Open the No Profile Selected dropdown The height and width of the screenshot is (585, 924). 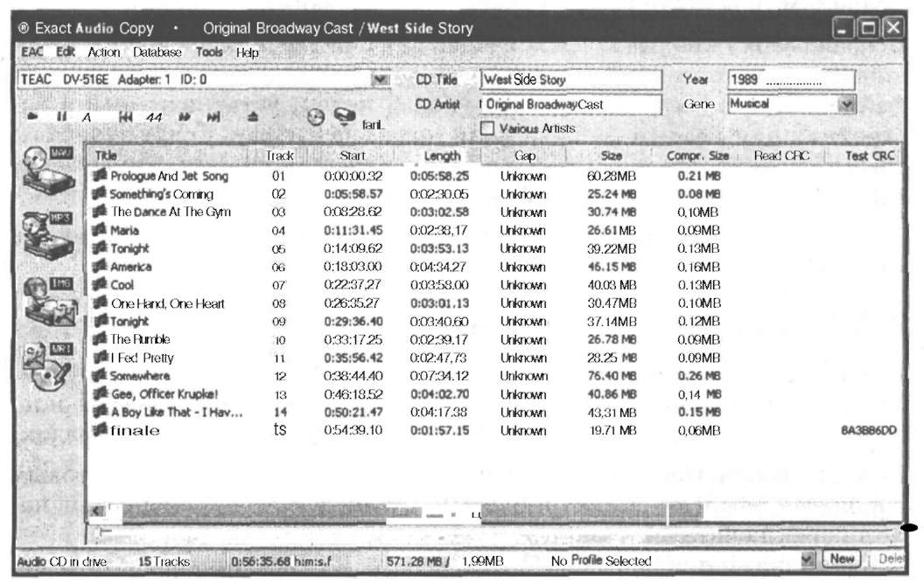(808, 560)
